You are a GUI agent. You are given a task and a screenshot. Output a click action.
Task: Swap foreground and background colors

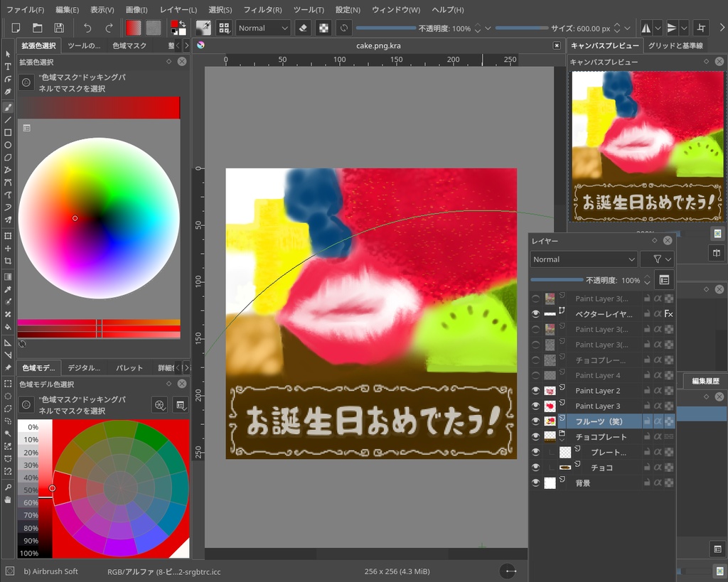pyautogui.click(x=183, y=23)
